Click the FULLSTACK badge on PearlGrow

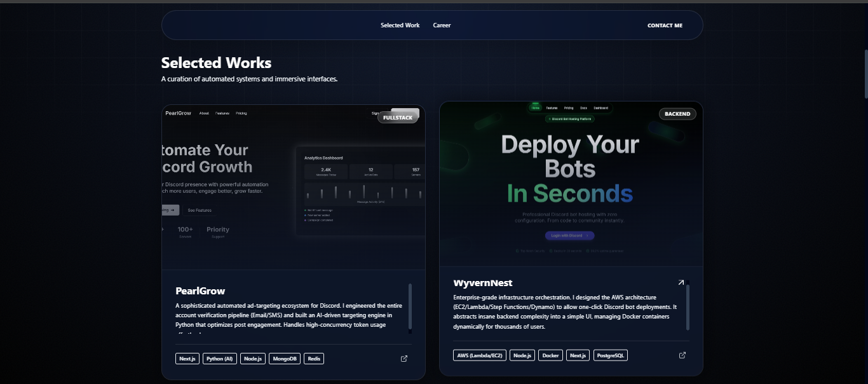point(398,118)
